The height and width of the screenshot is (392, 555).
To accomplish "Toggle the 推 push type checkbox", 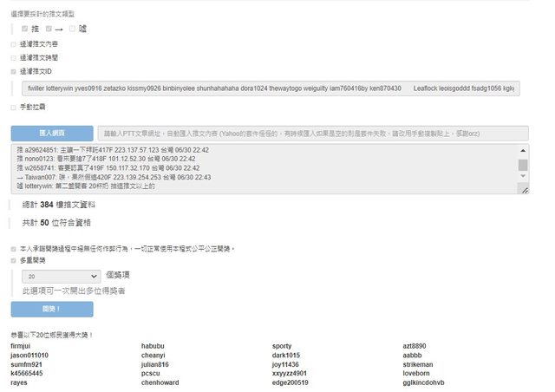I will coord(25,29).
